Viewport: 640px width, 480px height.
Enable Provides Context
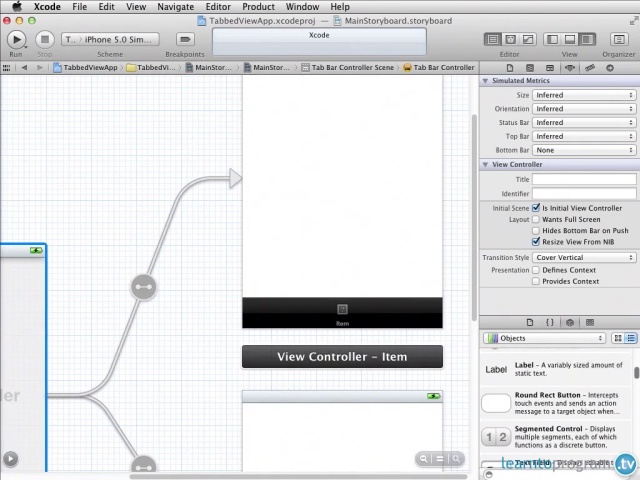pos(536,281)
